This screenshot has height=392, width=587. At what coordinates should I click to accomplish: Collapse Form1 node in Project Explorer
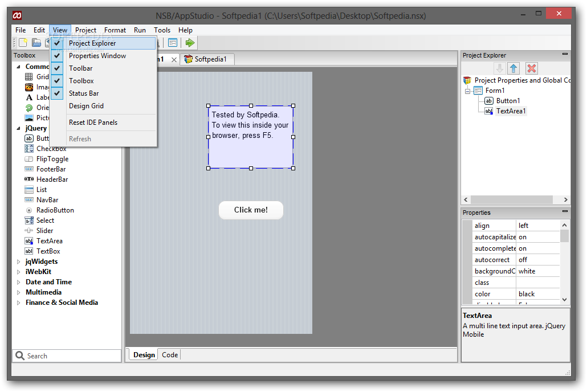[x=467, y=91]
